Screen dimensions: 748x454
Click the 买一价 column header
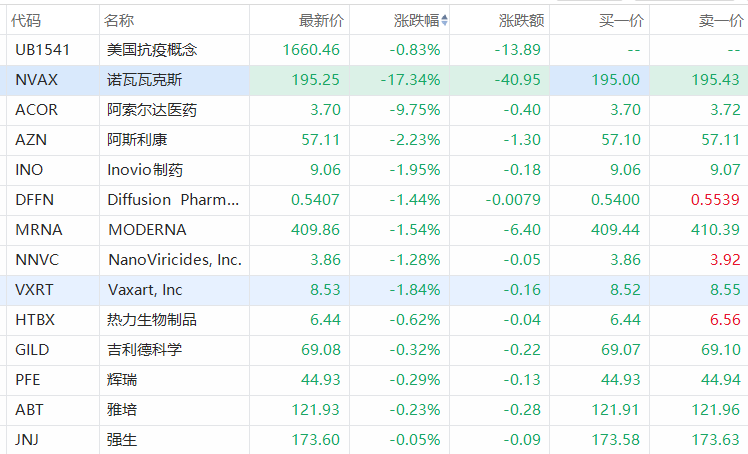tap(620, 20)
